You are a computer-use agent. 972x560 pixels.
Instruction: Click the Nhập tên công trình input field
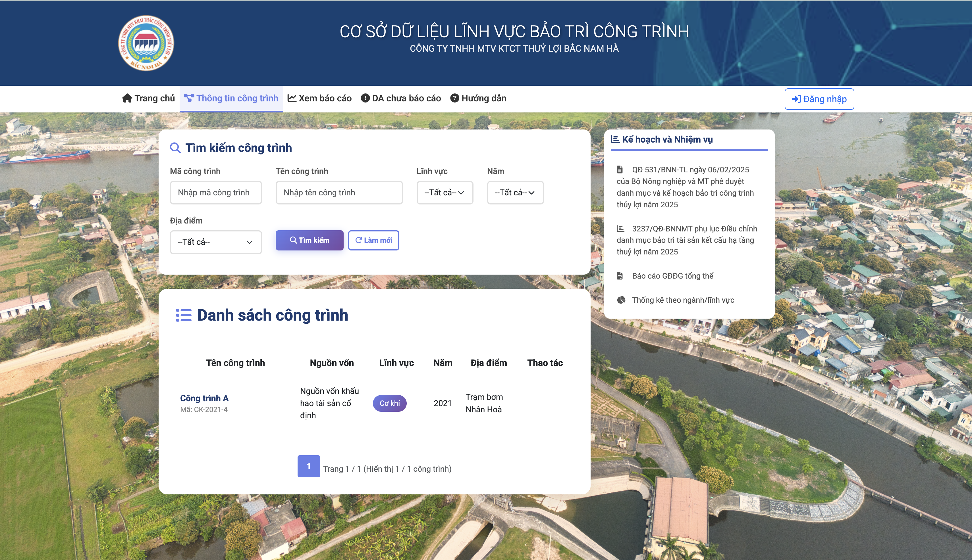[x=339, y=193]
